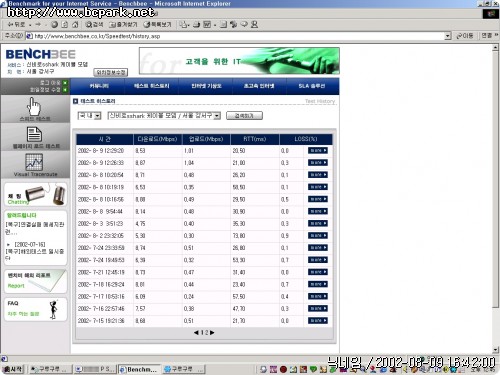Click the Forward arrow in the toolbar

(38, 25)
